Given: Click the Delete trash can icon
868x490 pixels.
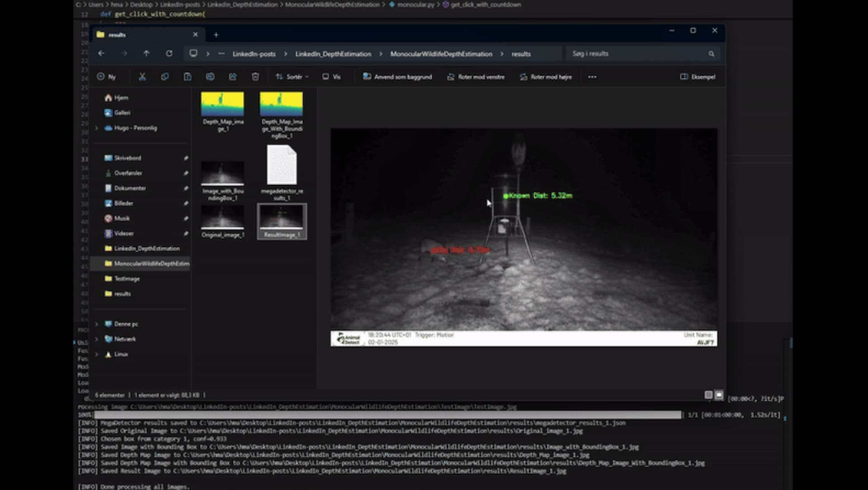Looking at the screenshot, I should [x=255, y=77].
